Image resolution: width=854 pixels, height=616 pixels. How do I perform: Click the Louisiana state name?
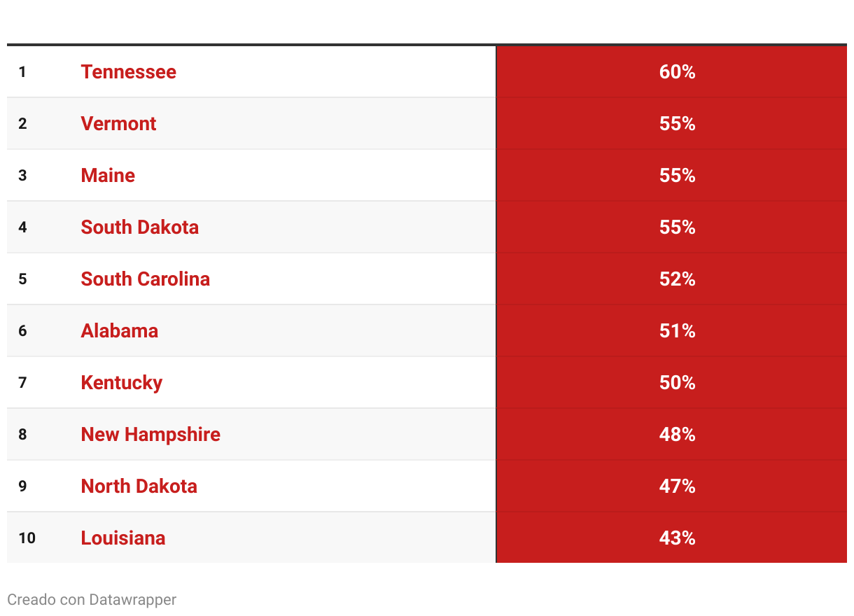click(x=123, y=538)
